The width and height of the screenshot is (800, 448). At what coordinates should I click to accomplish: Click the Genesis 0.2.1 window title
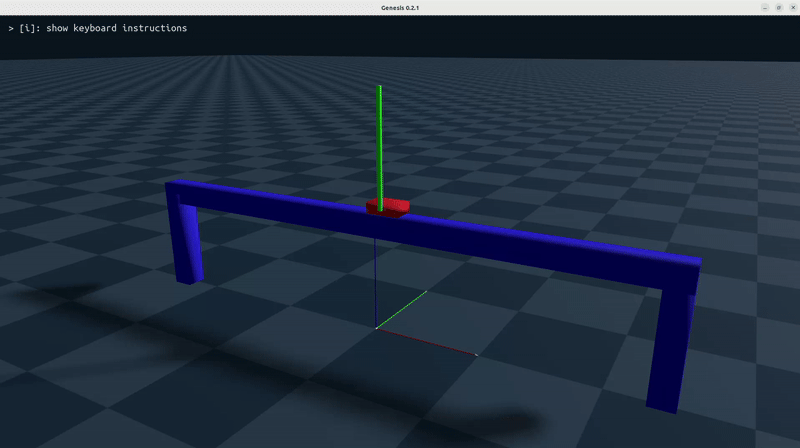click(x=400, y=8)
